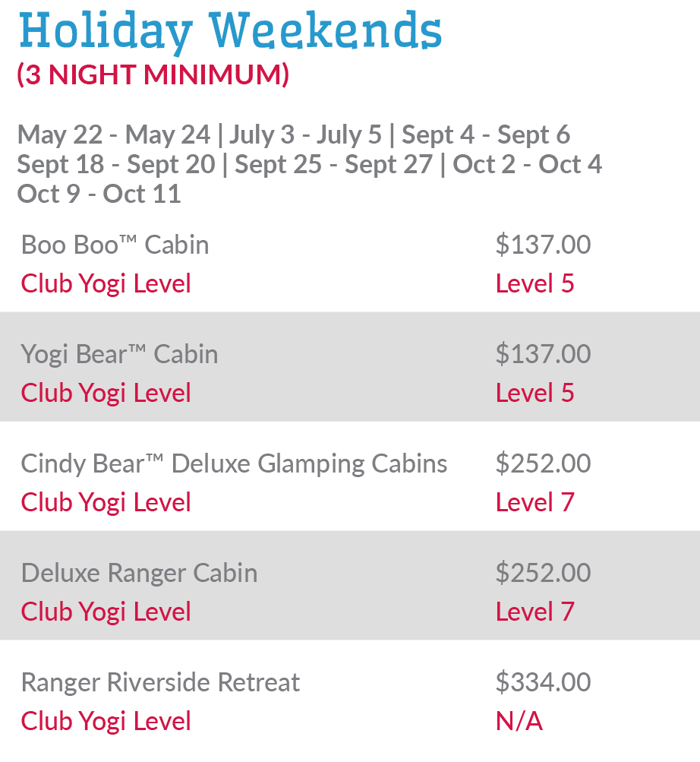Click the $334.00 price
This screenshot has height=762, width=700.
point(543,683)
